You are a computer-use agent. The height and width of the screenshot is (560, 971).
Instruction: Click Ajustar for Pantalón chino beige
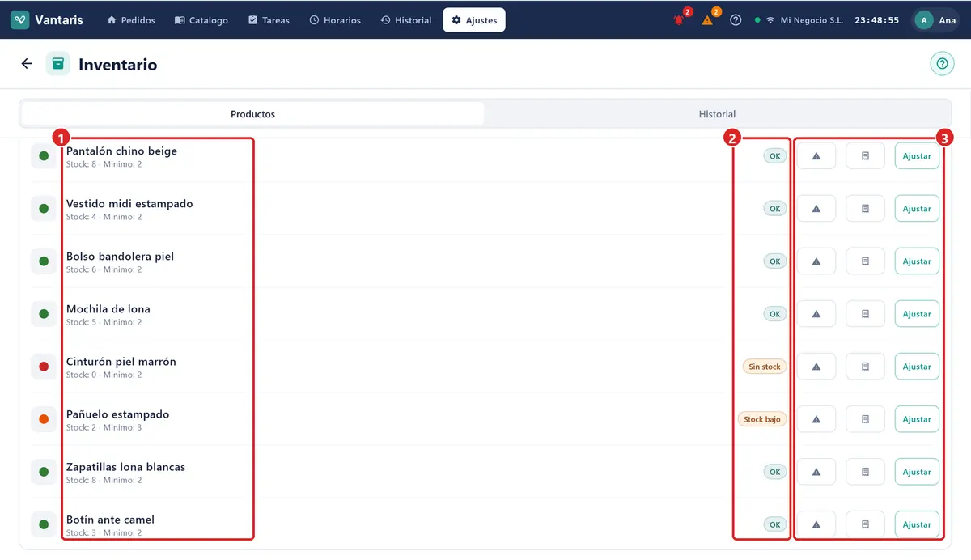pos(917,156)
